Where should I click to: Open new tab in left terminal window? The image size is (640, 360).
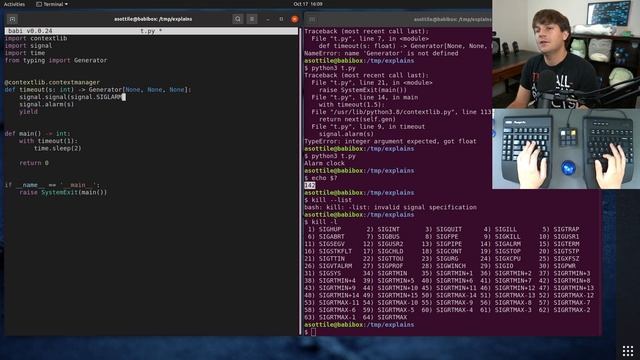[x=12, y=19]
